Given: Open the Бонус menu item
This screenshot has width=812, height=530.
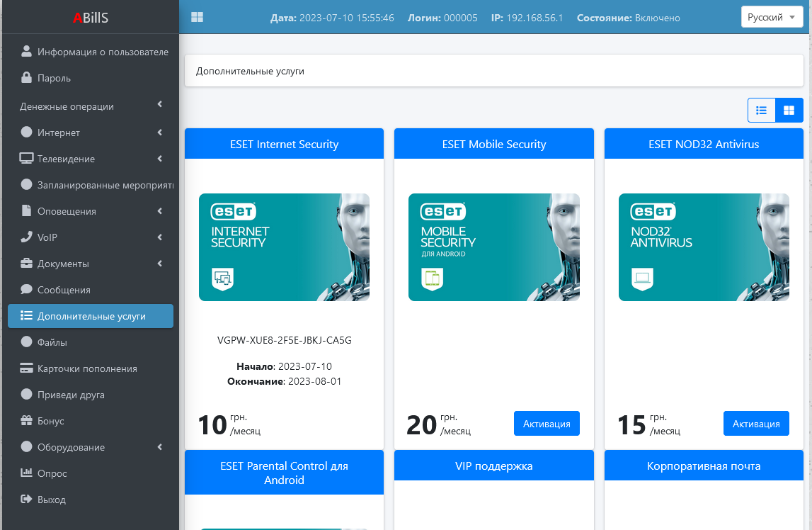Looking at the screenshot, I should 91,421.
